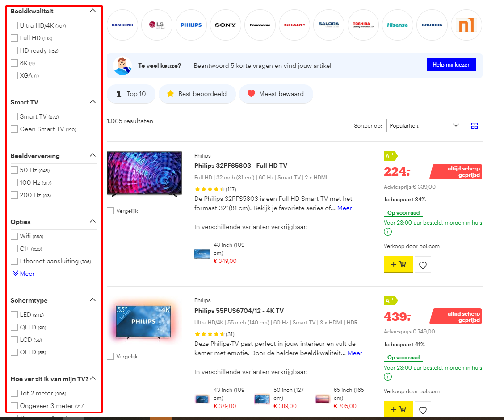Save Philips 55PUS6704/12 to wishlist
The height and width of the screenshot is (420, 504).
click(423, 410)
